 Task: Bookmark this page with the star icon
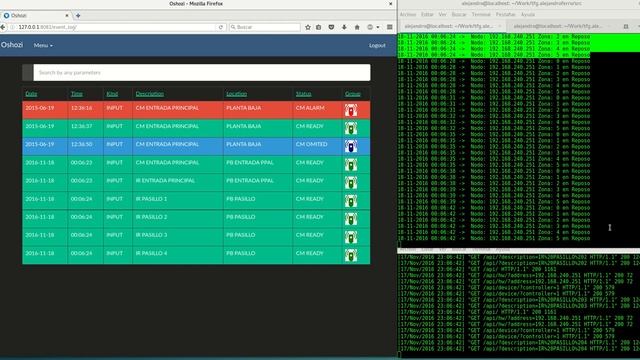click(x=308, y=27)
